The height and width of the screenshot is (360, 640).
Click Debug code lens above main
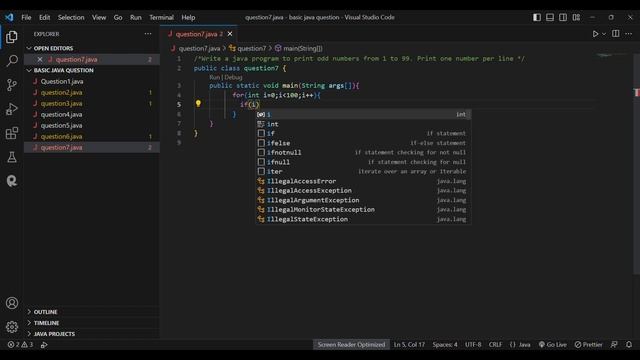coord(233,77)
